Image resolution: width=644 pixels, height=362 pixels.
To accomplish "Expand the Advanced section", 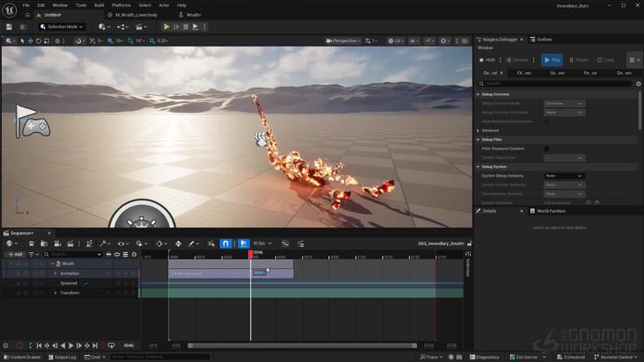I will pyautogui.click(x=478, y=130).
